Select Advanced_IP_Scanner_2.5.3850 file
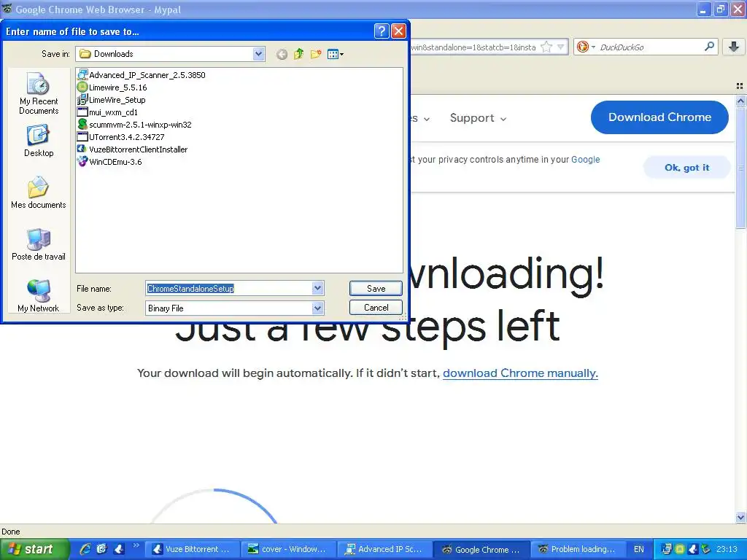 [x=142, y=75]
